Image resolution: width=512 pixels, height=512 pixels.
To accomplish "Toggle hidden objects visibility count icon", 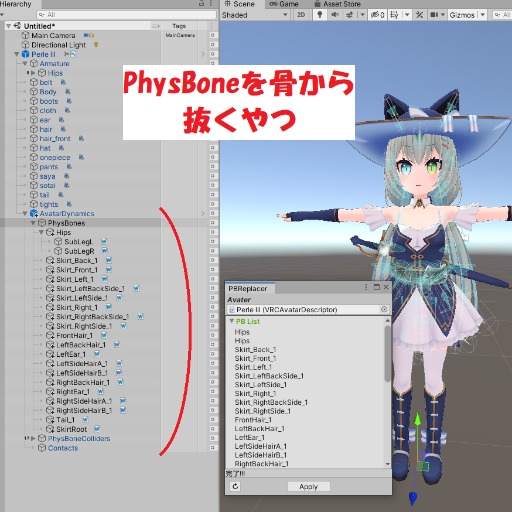I will 378,15.
